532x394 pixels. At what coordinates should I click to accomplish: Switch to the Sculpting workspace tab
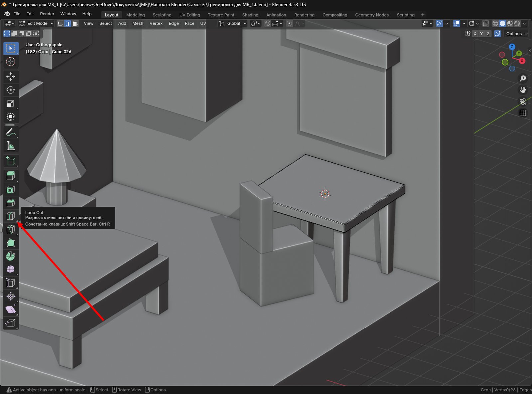[162, 15]
